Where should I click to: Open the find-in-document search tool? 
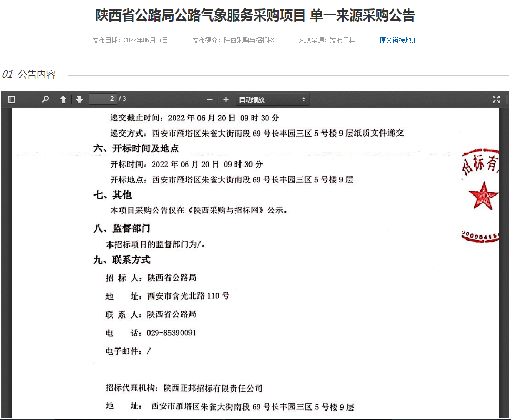(x=46, y=99)
